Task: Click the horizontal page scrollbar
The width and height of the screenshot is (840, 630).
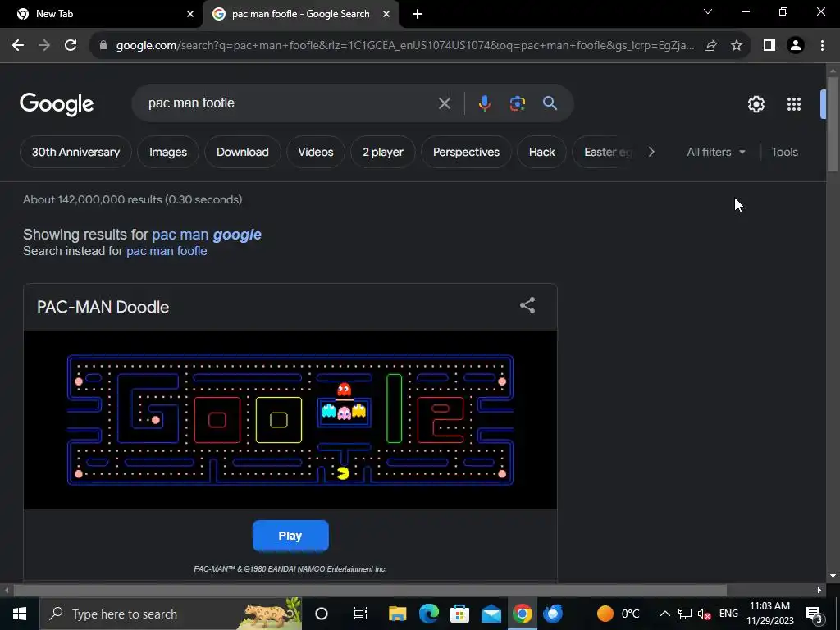Action: point(370,590)
